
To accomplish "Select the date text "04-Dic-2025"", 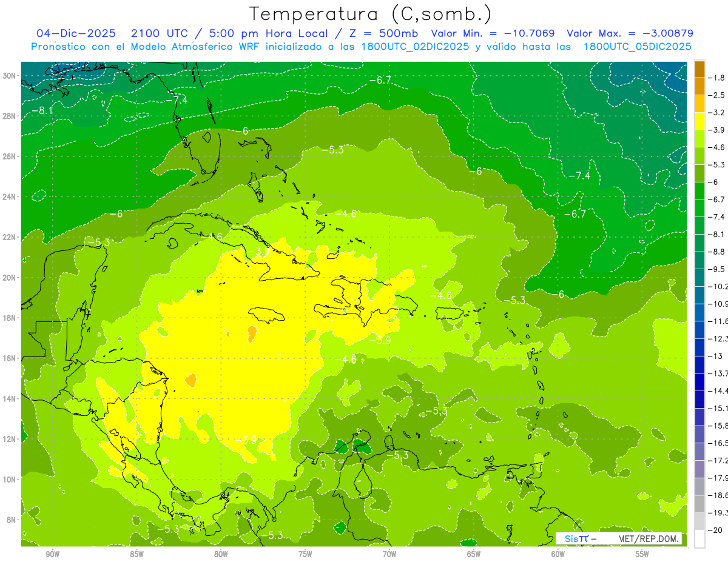I will click(x=76, y=33).
